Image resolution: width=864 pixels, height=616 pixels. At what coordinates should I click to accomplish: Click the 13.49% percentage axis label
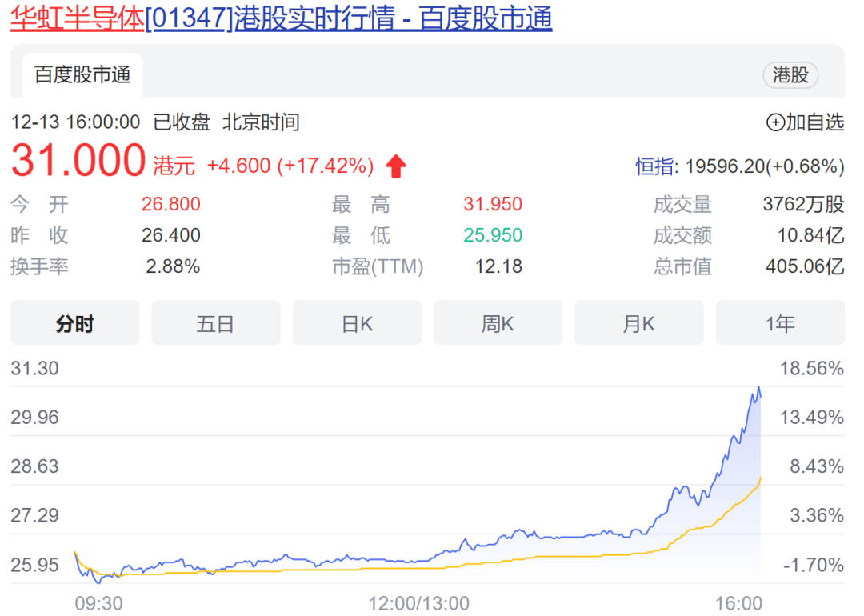coord(812,417)
